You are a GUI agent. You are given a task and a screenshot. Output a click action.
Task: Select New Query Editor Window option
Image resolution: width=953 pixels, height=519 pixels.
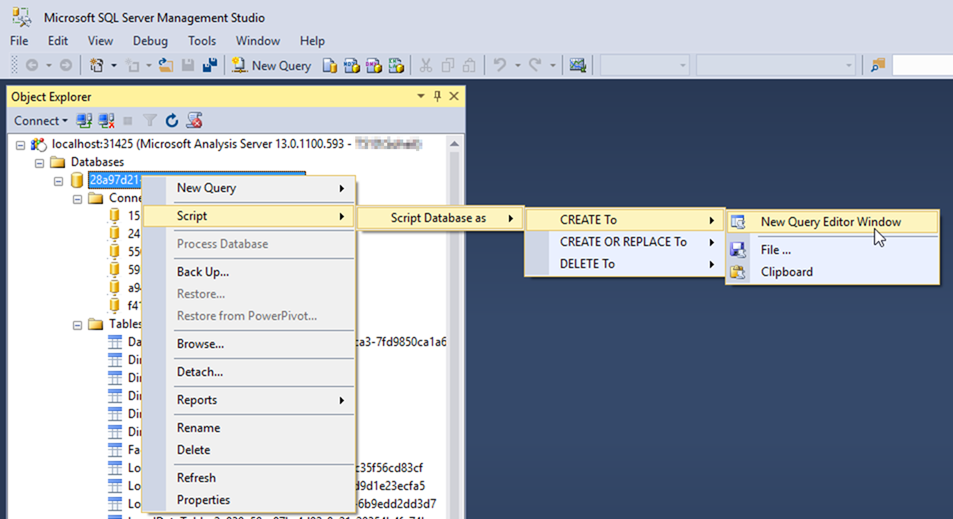coord(832,222)
